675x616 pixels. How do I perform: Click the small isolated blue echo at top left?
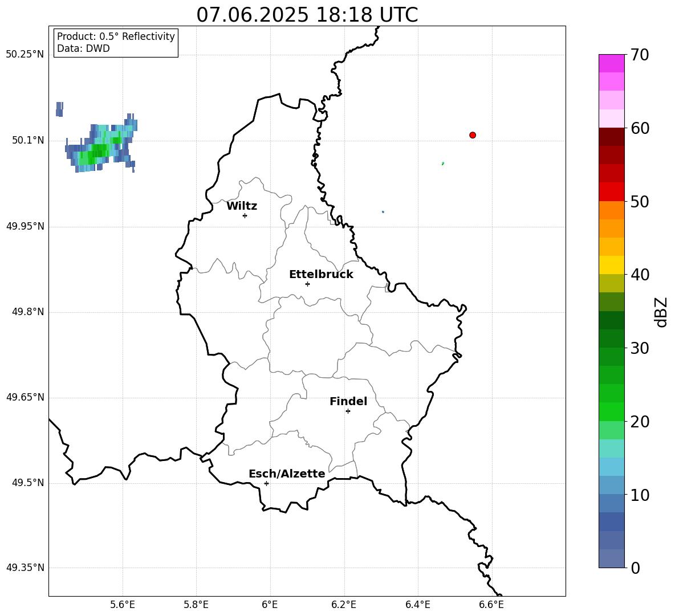pos(60,109)
